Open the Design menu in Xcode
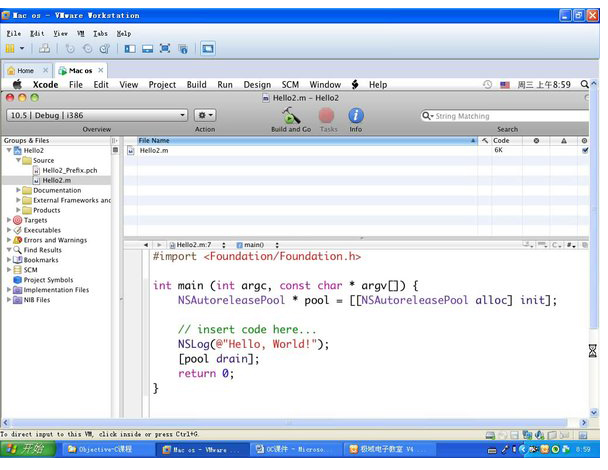The height and width of the screenshot is (470, 608). [257, 85]
